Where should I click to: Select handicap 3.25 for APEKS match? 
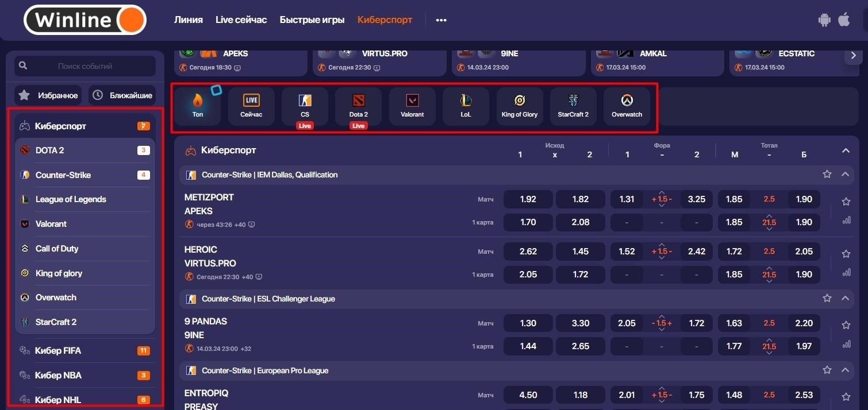[x=697, y=199]
